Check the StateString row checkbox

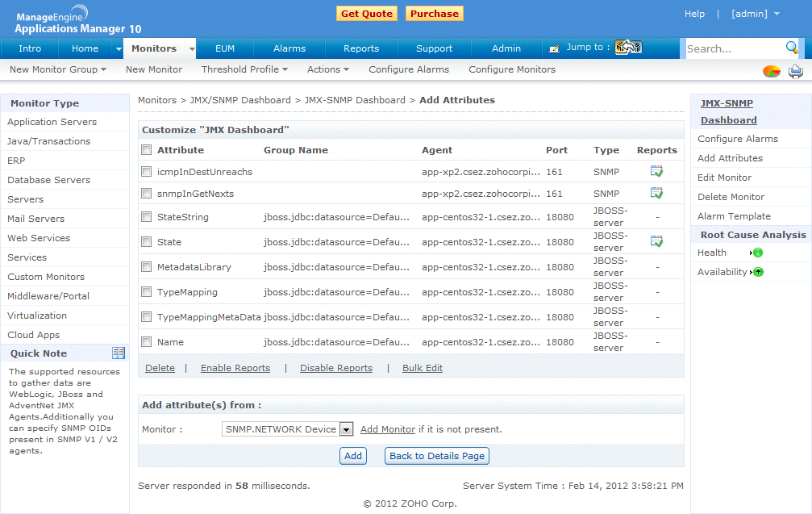147,216
